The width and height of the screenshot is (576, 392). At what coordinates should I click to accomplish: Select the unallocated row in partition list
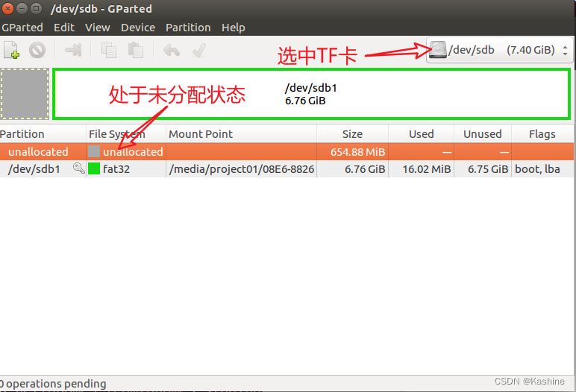224,151
